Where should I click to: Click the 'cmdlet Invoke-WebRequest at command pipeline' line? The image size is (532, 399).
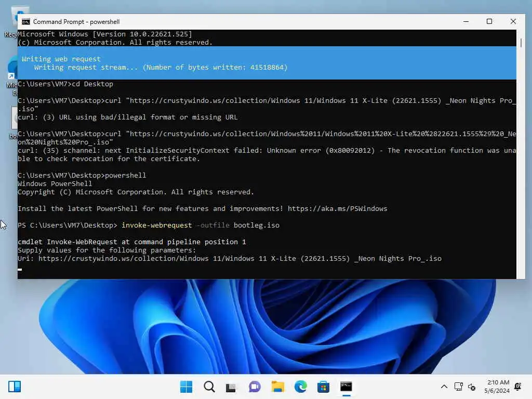coord(131,242)
